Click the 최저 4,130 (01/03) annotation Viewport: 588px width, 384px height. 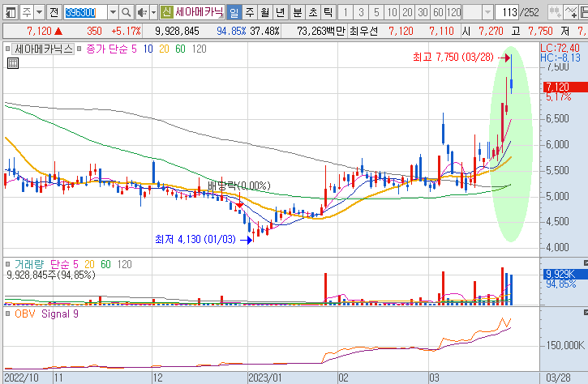pos(195,239)
